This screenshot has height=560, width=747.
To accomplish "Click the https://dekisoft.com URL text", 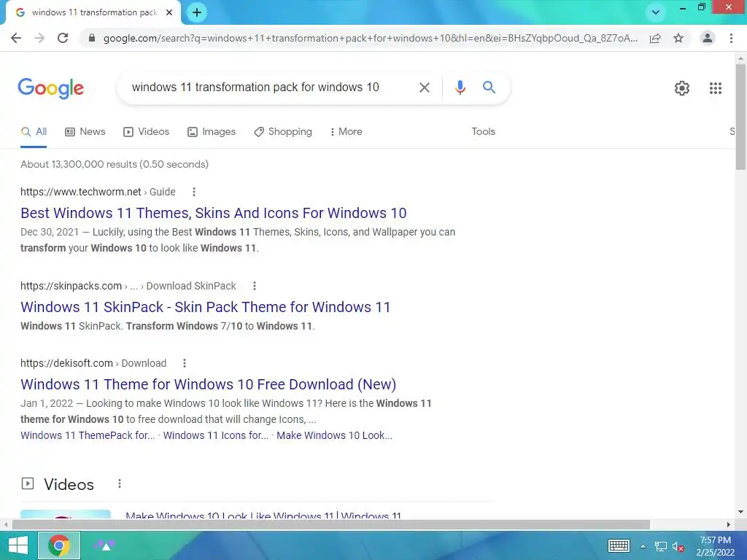I will (x=66, y=363).
